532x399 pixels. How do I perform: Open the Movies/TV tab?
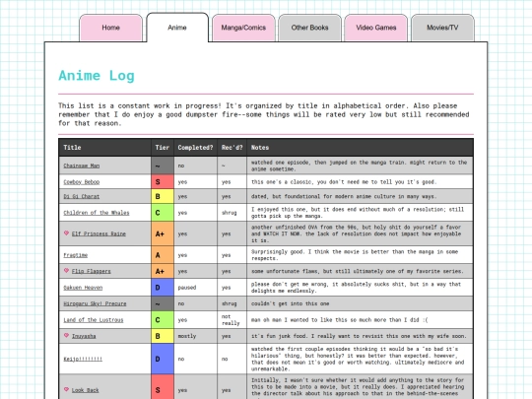click(442, 28)
